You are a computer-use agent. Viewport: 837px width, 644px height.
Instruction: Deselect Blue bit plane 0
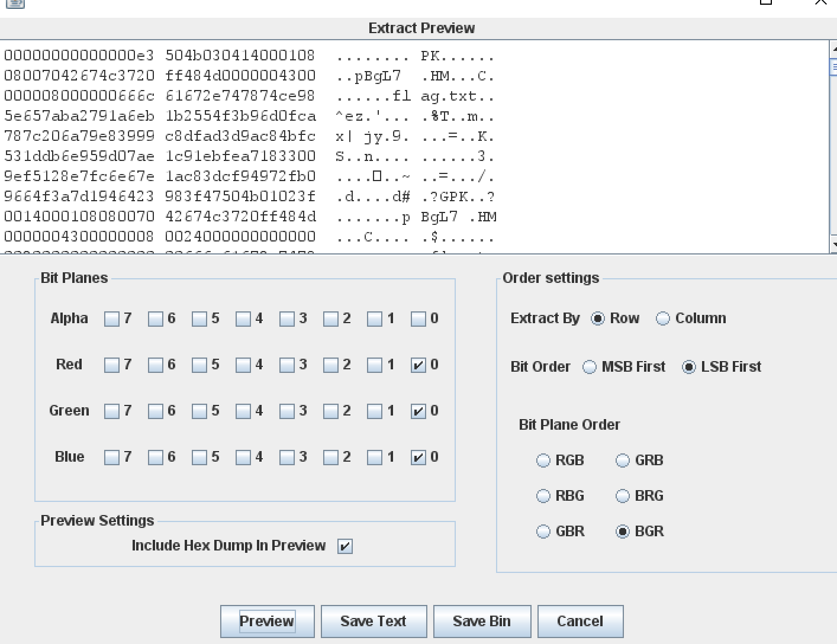[418, 458]
